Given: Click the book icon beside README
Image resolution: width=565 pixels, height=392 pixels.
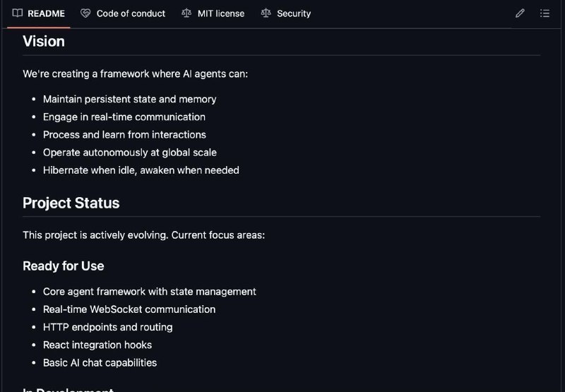Looking at the screenshot, I should (x=17, y=13).
